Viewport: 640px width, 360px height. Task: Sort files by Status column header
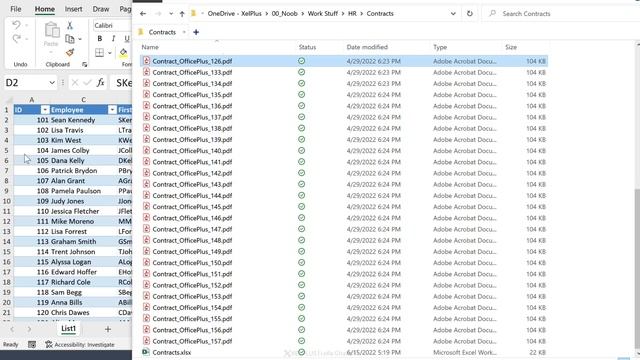coord(307,47)
